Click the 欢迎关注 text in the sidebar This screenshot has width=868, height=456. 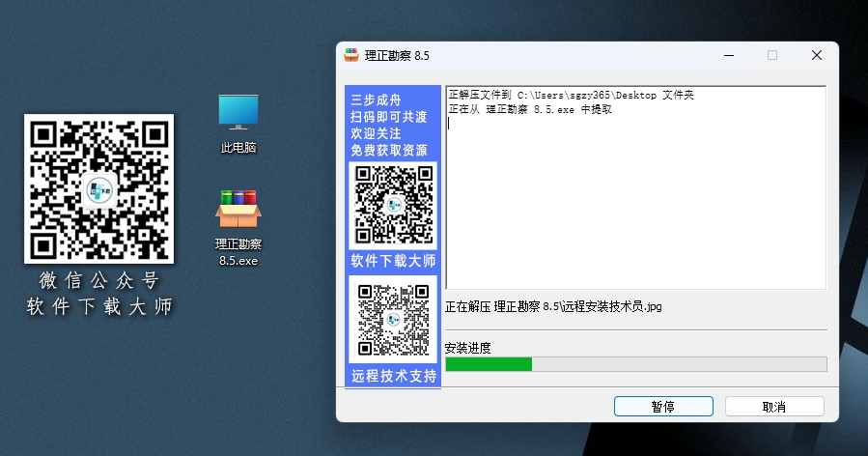tap(376, 133)
